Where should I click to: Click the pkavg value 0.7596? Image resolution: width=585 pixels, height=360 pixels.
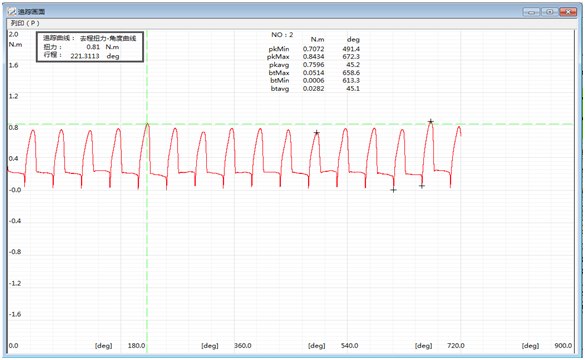pyautogui.click(x=313, y=65)
